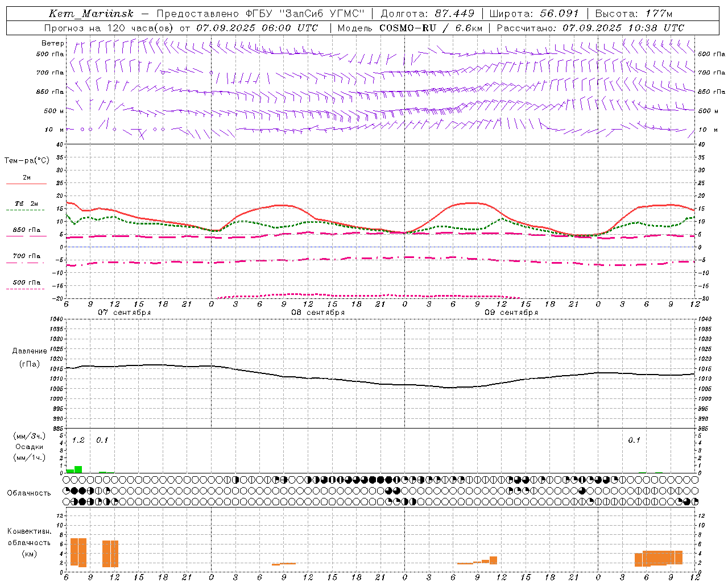Click the Давление pressure panel label
This screenshot has width=728, height=582.
(30, 351)
